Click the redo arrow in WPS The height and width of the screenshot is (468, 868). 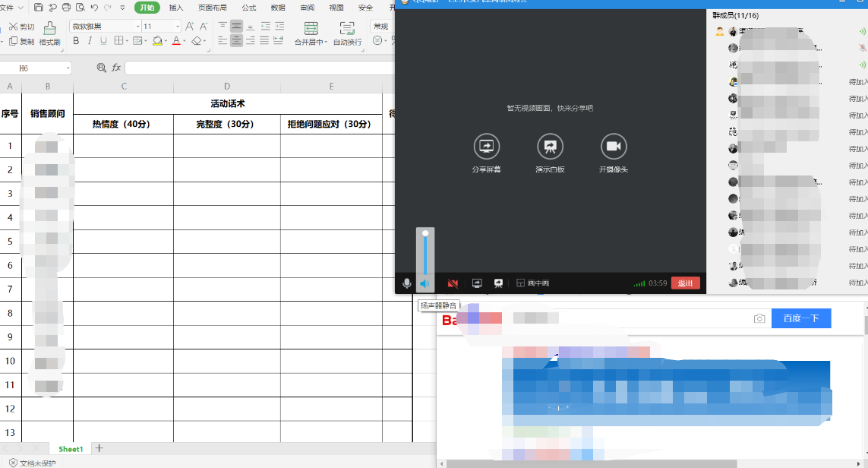pyautogui.click(x=108, y=7)
